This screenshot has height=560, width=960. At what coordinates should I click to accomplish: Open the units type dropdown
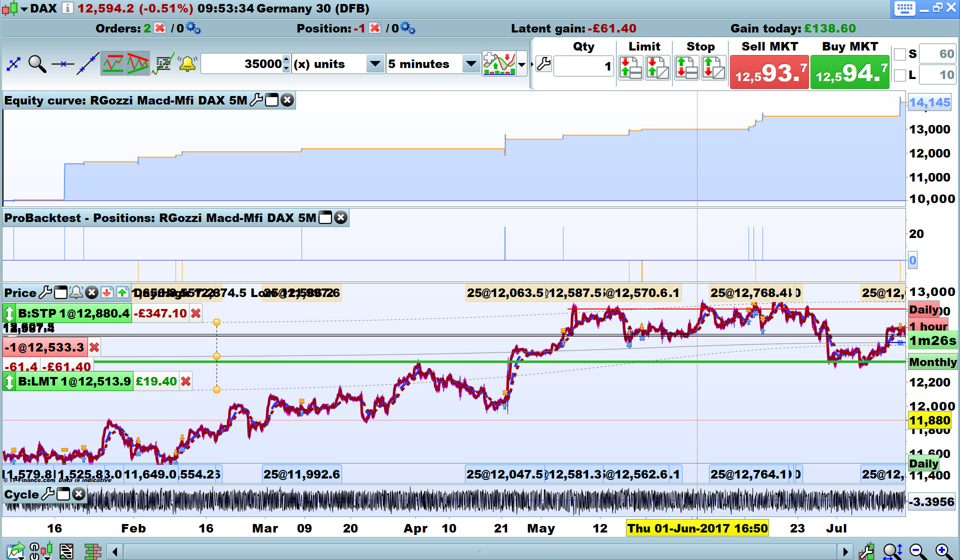[x=374, y=64]
